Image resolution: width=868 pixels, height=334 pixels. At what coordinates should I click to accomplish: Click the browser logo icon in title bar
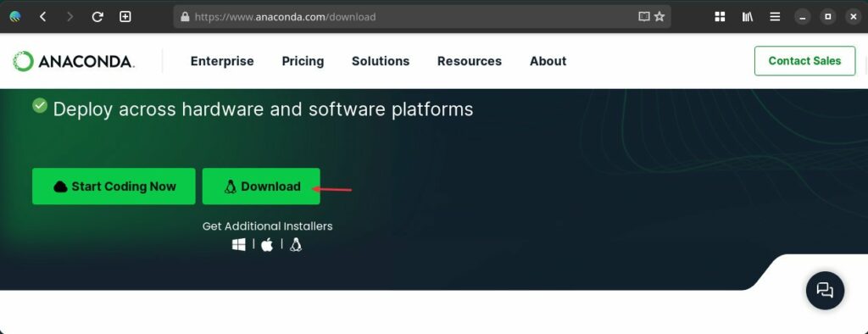[x=15, y=17]
